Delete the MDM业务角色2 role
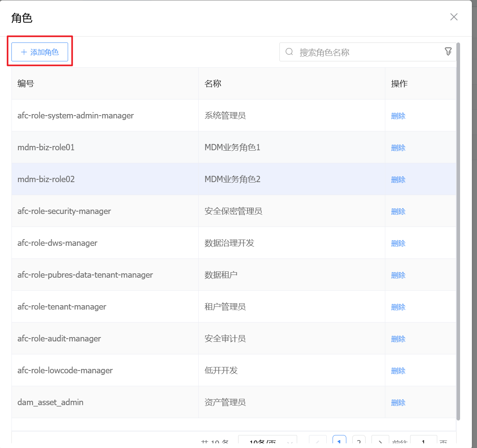The width and height of the screenshot is (477, 448). tap(398, 180)
